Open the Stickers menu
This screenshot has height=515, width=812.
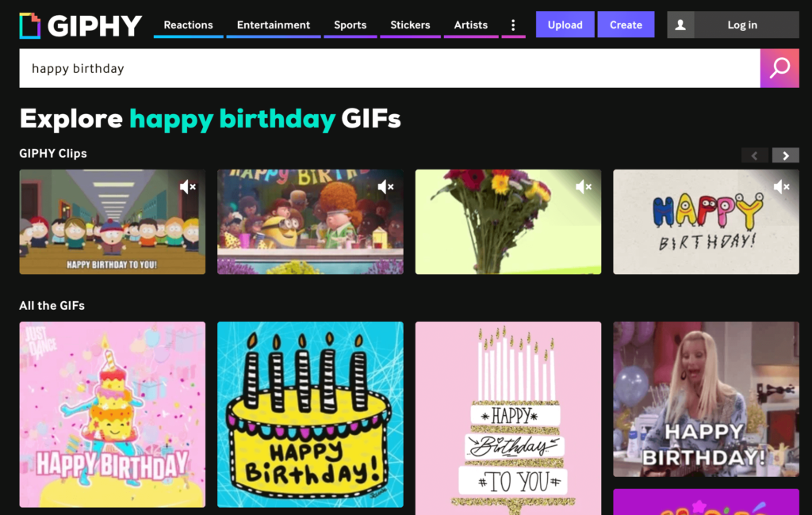coord(410,25)
